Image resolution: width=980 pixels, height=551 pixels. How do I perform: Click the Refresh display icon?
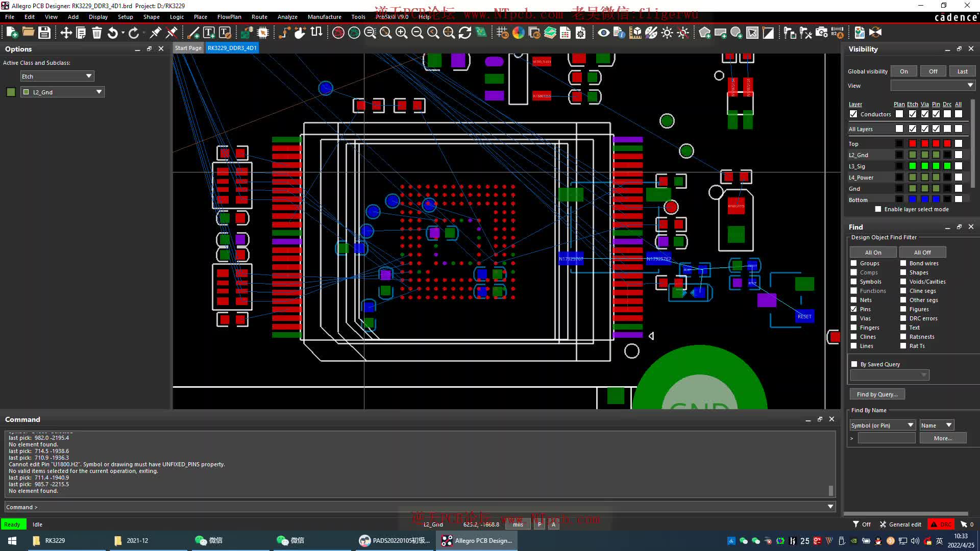[464, 33]
